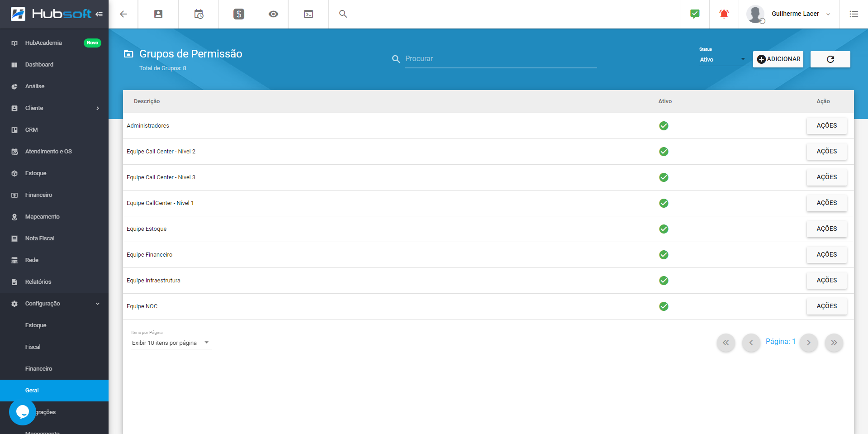Collapse the sidebar with the arrow icon
The width and height of the screenshot is (868, 434).
(x=99, y=14)
